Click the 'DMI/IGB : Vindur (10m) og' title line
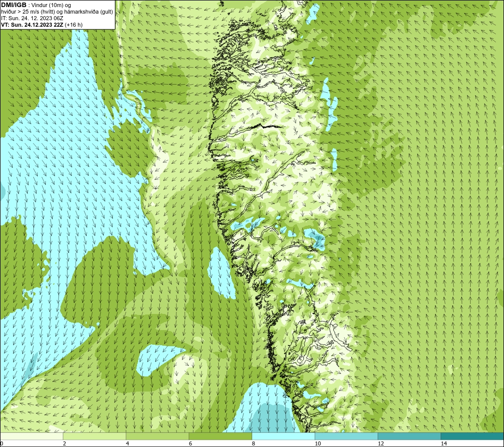The image size is (504, 447). [x=36, y=5]
